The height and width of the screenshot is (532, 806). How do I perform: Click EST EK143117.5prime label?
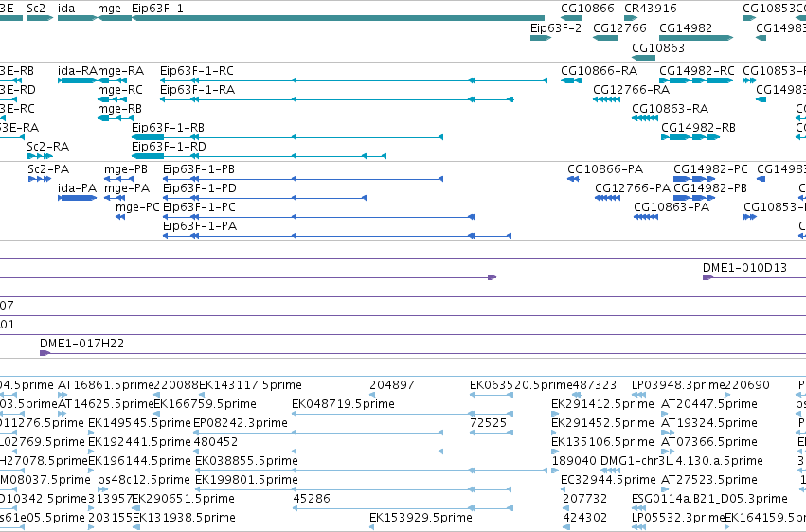tap(250, 385)
